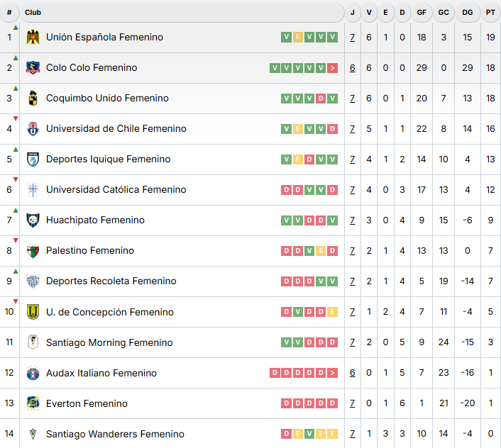This screenshot has width=501, height=448.
Task: Click the Colo Colo Femenino team crest
Action: (33, 68)
